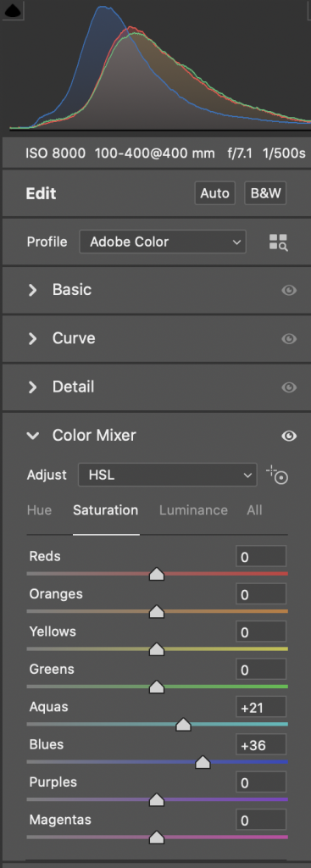Toggle Color Mixer visibility eye

(289, 437)
